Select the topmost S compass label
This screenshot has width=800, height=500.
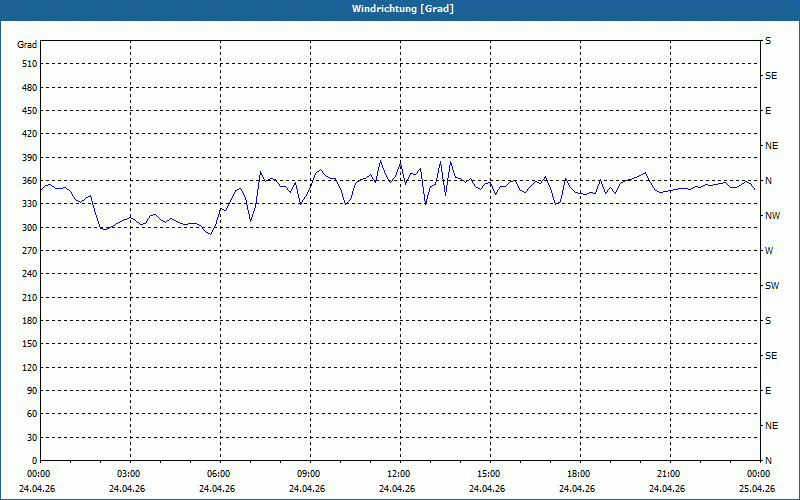768,41
